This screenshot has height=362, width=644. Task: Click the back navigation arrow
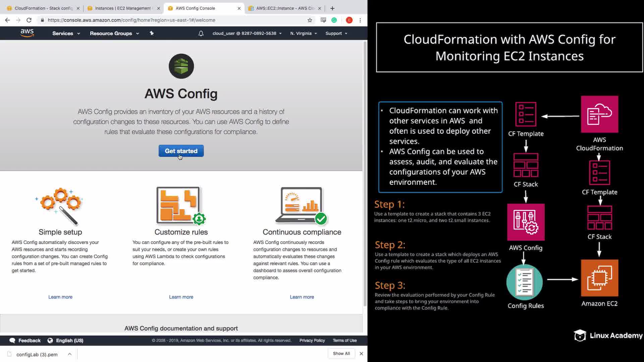[7, 20]
